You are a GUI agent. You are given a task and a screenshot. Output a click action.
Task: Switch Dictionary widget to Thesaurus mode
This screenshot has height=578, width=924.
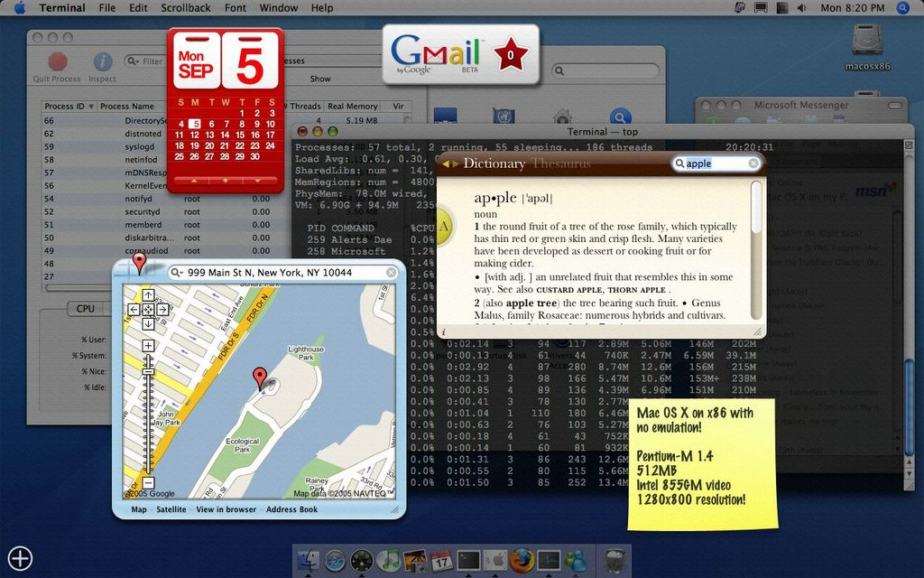[561, 163]
